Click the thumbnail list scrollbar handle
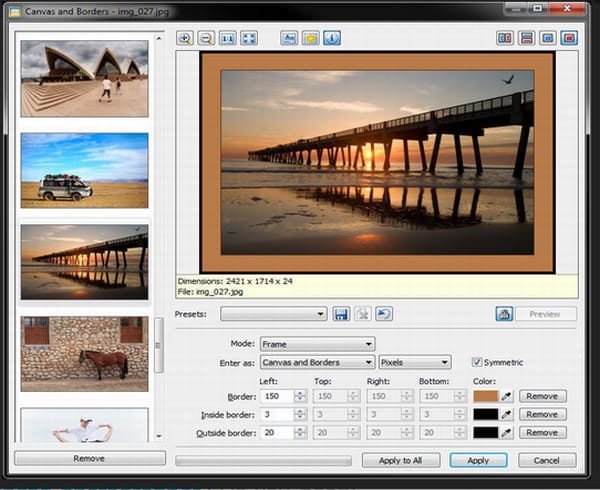Screen dimensions: 600x490 159,345
